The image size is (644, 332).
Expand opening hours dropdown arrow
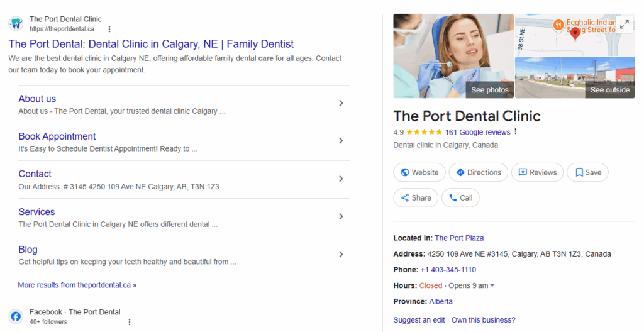[492, 286]
